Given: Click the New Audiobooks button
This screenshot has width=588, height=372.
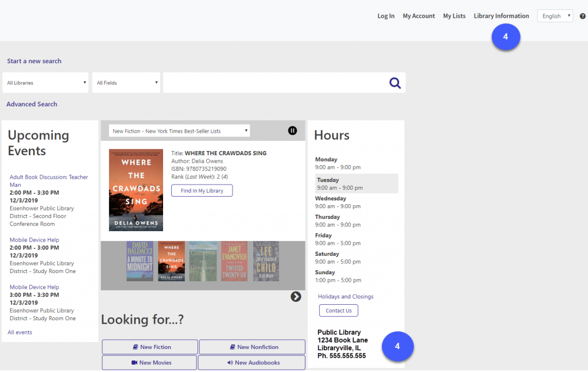Looking at the screenshot, I should click(x=252, y=363).
